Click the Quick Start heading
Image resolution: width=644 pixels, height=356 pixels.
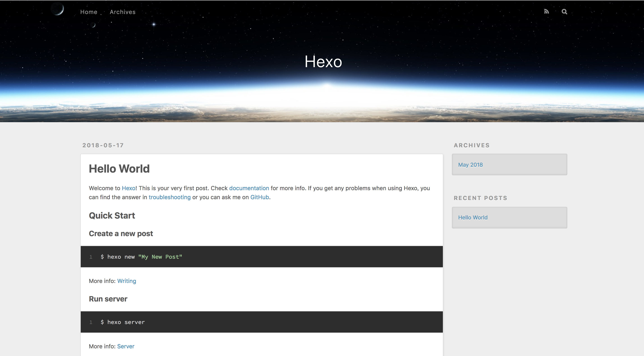pos(112,216)
